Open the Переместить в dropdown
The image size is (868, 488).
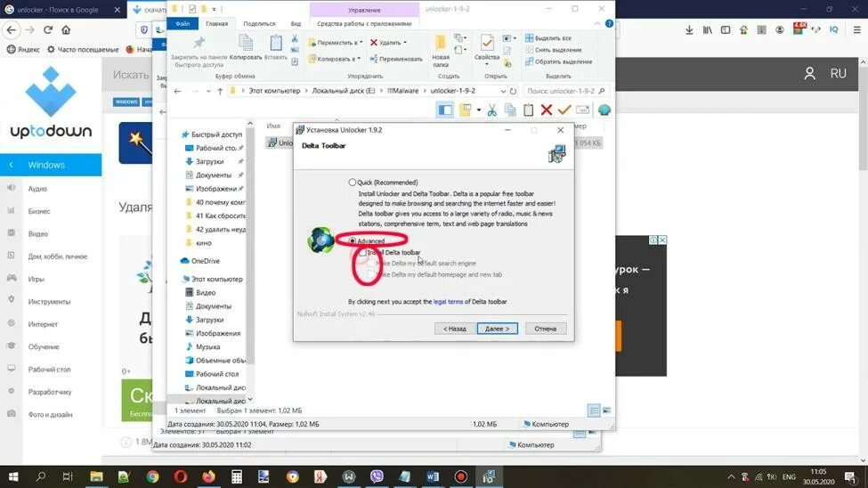tap(336, 43)
